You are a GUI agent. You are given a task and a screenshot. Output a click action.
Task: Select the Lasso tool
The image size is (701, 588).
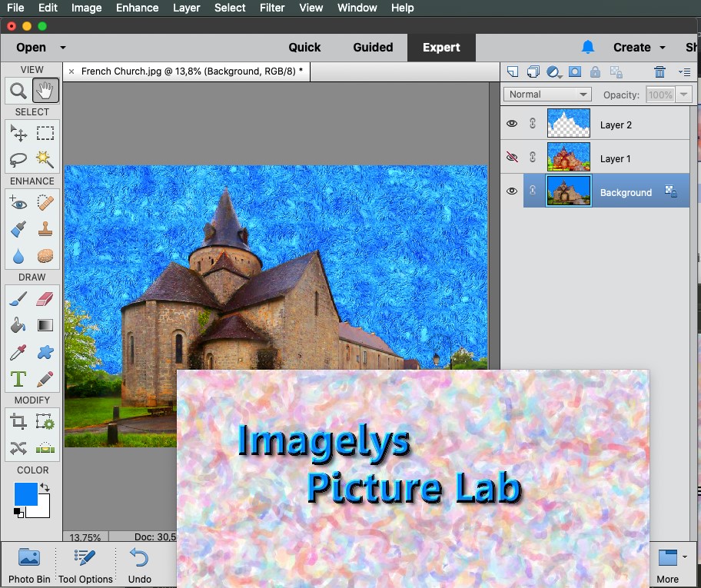(18, 159)
